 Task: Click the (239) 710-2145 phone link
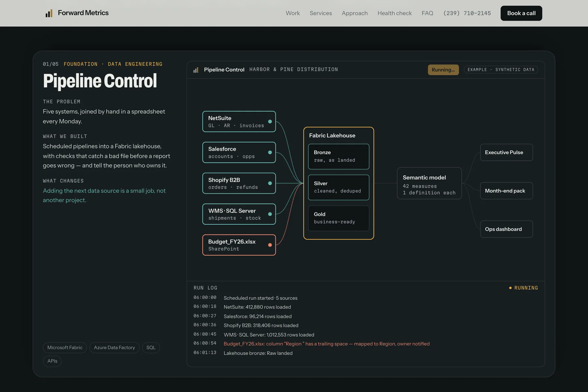(x=467, y=13)
